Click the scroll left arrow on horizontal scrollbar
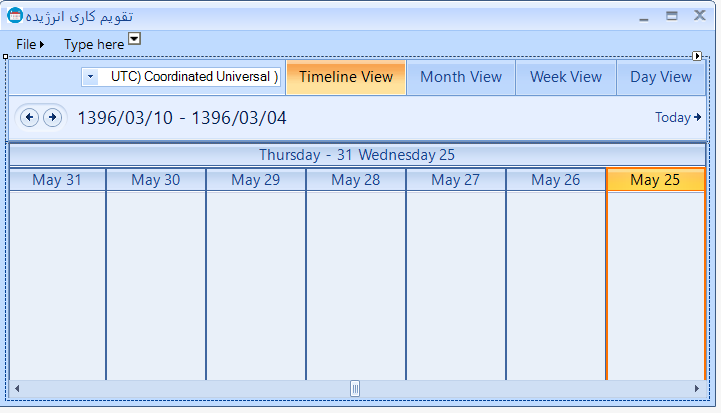Screen dimensions: 721x413 click(x=17, y=388)
